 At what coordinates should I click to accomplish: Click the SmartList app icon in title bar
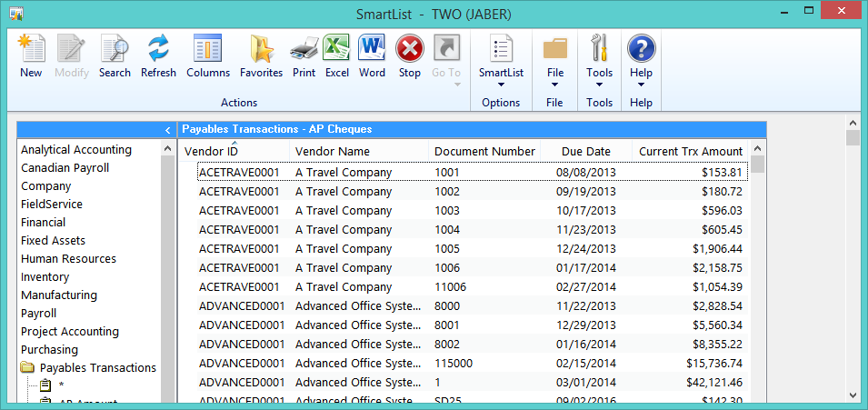[x=16, y=14]
